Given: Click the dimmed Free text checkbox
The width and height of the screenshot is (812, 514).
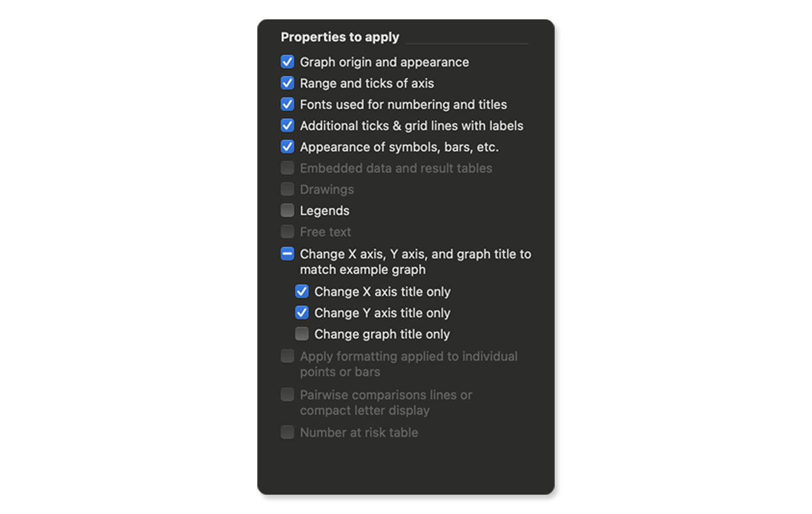Looking at the screenshot, I should 287,232.
